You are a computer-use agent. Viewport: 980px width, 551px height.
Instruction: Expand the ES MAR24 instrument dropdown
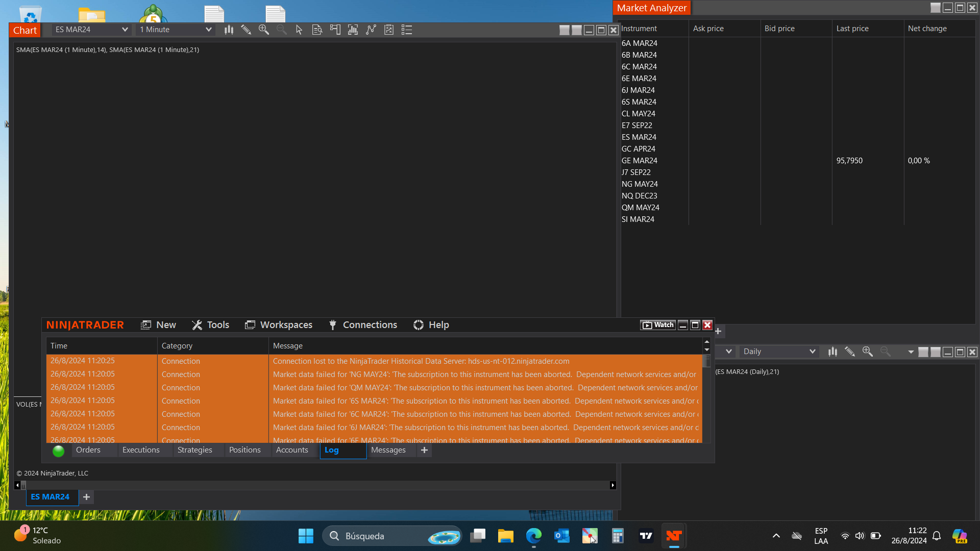pos(125,30)
